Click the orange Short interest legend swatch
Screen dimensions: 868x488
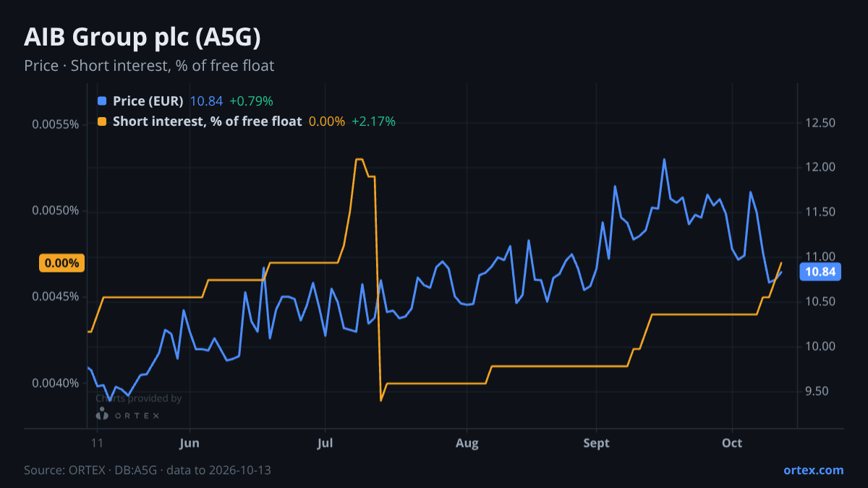pyautogui.click(x=101, y=121)
